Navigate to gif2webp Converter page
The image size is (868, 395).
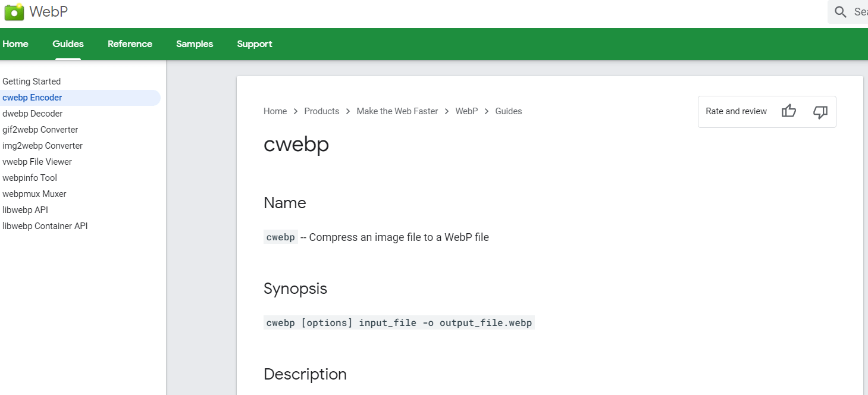coord(40,130)
